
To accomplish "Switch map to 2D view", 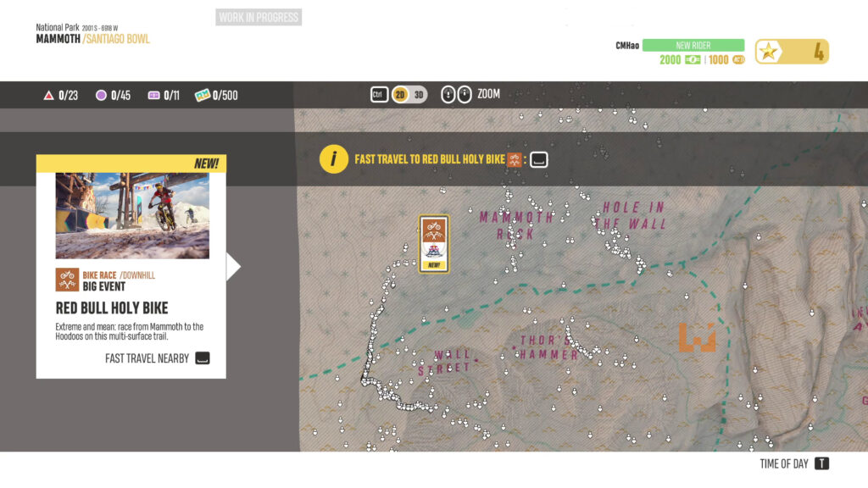I will [x=400, y=94].
